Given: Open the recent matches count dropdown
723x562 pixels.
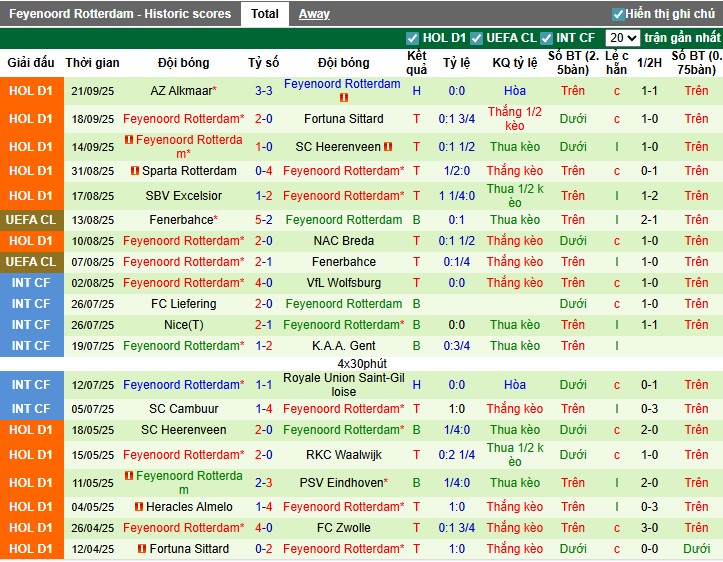Looking at the screenshot, I should click(x=622, y=38).
